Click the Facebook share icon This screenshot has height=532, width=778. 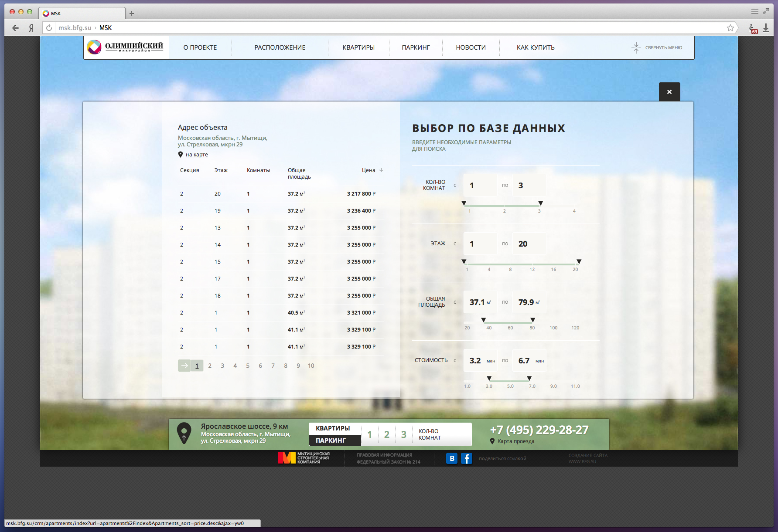(467, 458)
